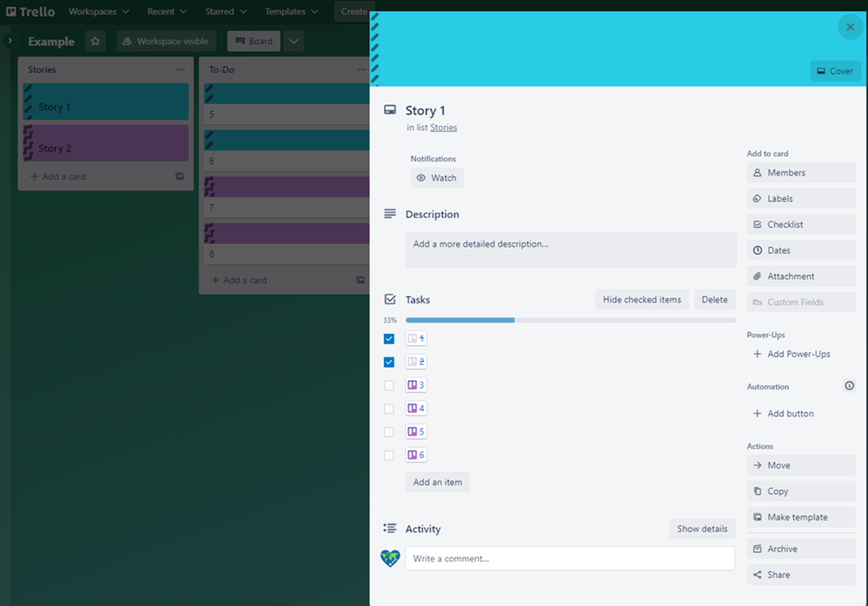Open the Automation info icon
Screen dimensions: 868x606
coord(849,385)
